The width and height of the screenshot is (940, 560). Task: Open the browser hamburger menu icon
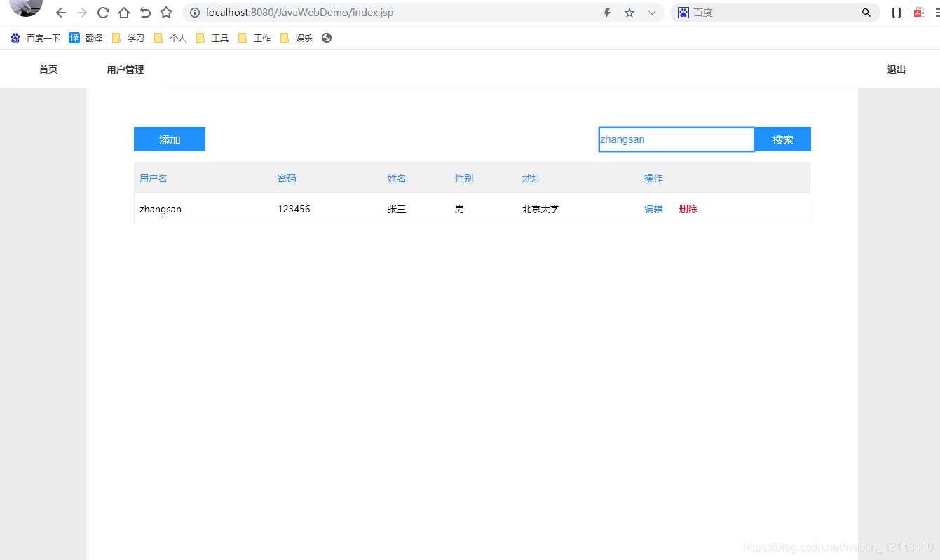coord(937,12)
